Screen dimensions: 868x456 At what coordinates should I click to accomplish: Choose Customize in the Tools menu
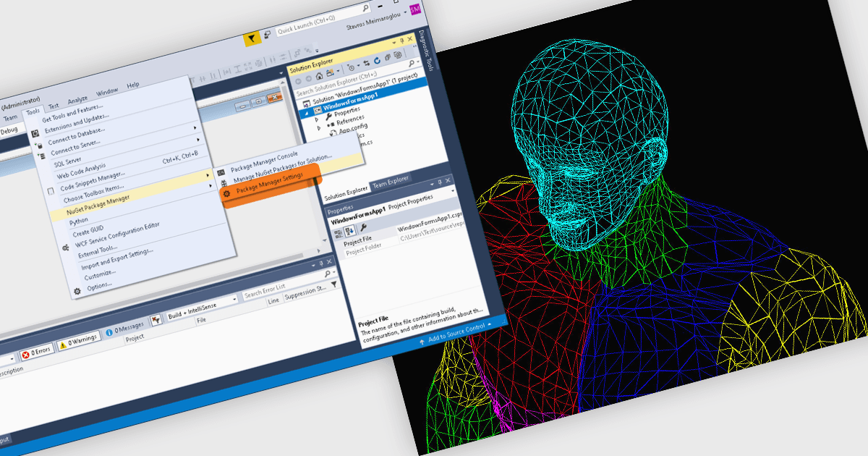100,276
